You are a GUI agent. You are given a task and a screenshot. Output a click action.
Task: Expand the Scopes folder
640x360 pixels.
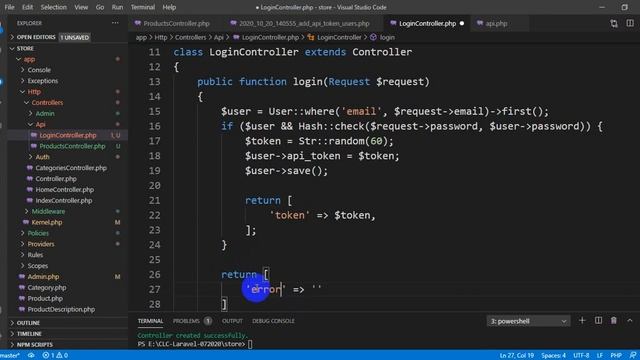click(38, 266)
